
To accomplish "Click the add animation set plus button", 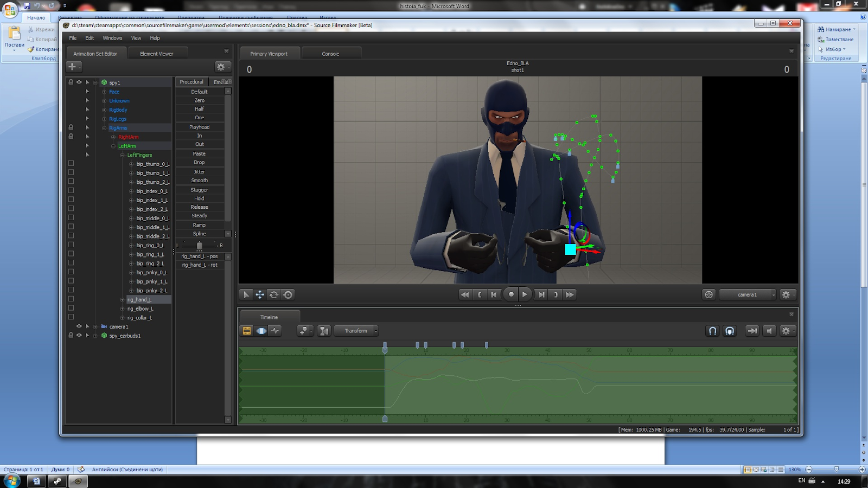I will [73, 67].
